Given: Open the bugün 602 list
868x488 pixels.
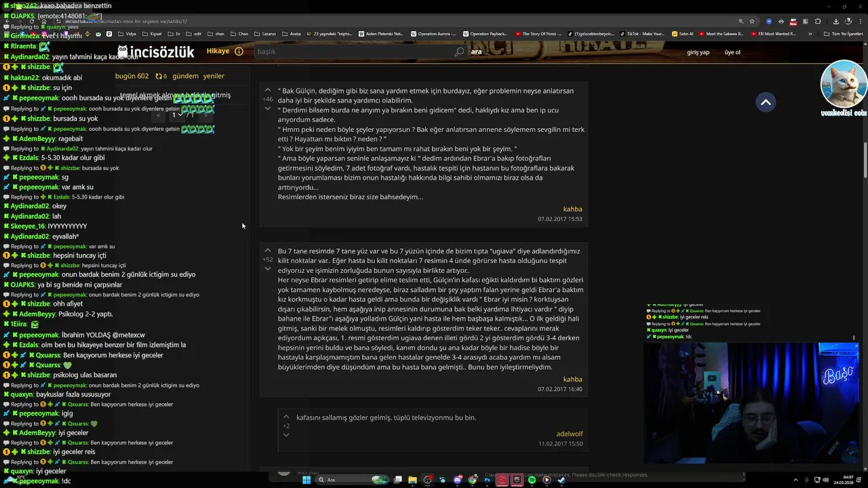Looking at the screenshot, I should coord(132,76).
